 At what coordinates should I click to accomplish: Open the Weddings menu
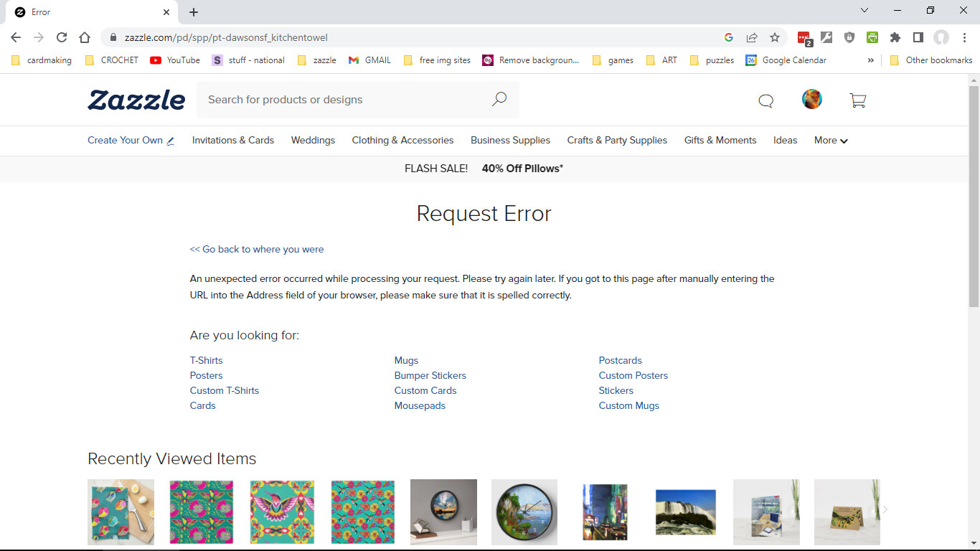click(313, 141)
